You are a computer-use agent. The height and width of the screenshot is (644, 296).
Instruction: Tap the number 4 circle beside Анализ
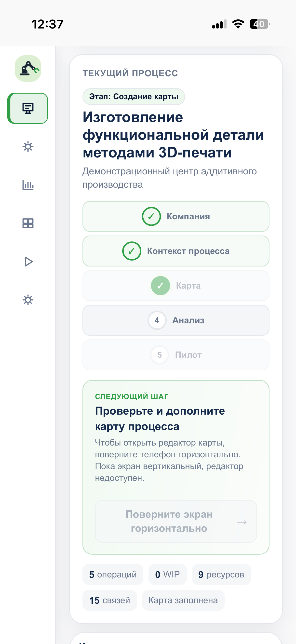pos(157,320)
